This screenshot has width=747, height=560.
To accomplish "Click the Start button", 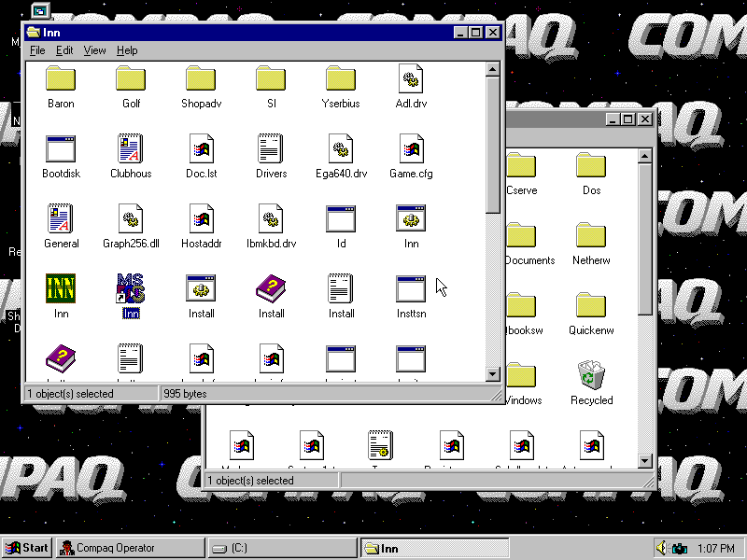I will [27, 548].
